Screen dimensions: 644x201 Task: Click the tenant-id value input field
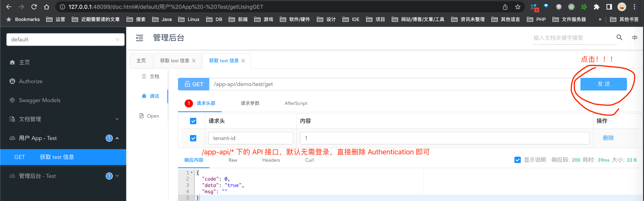(x=444, y=138)
